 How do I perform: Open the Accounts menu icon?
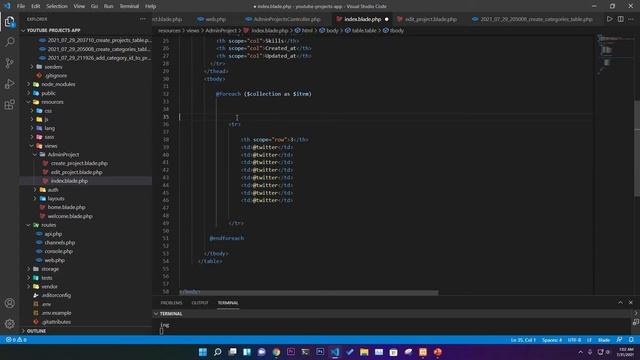point(9,303)
